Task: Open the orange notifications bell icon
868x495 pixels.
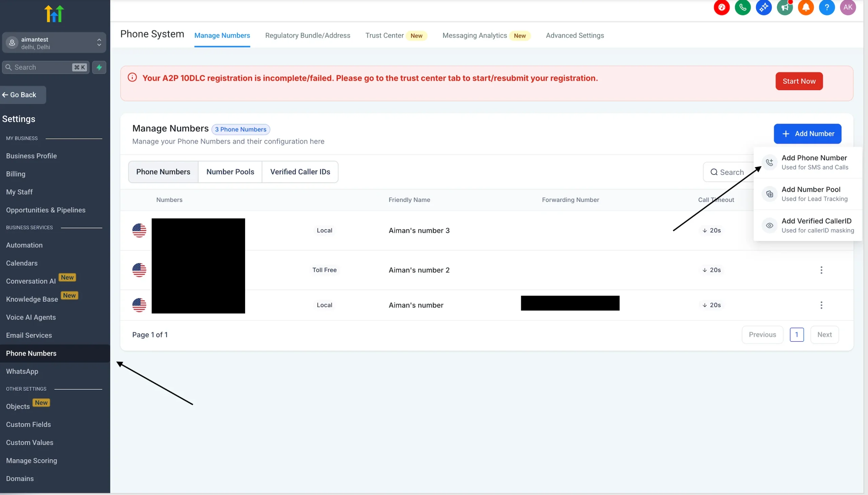Action: pos(806,7)
